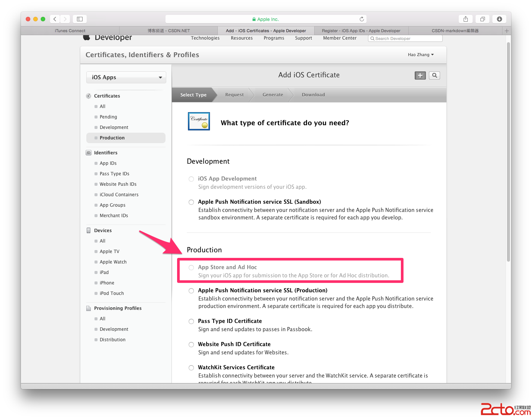The image size is (532, 419).
Task: Select App Store and Ad Hoc option
Action: tap(191, 268)
